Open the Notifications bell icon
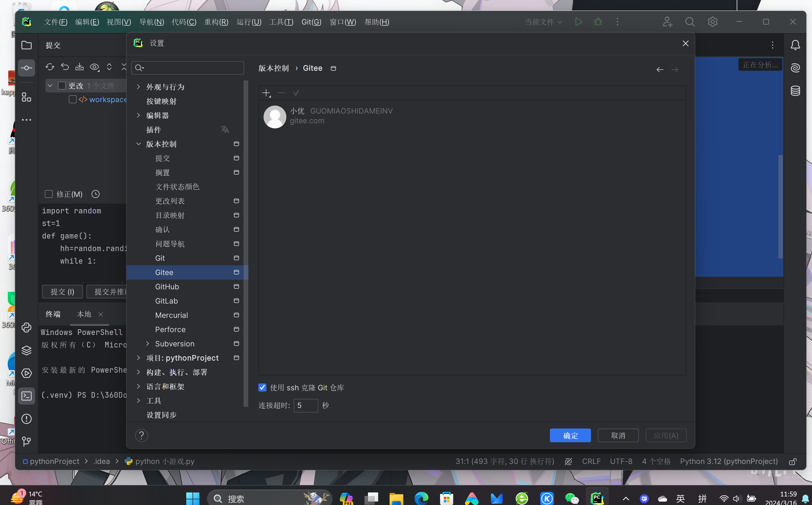 [x=795, y=45]
